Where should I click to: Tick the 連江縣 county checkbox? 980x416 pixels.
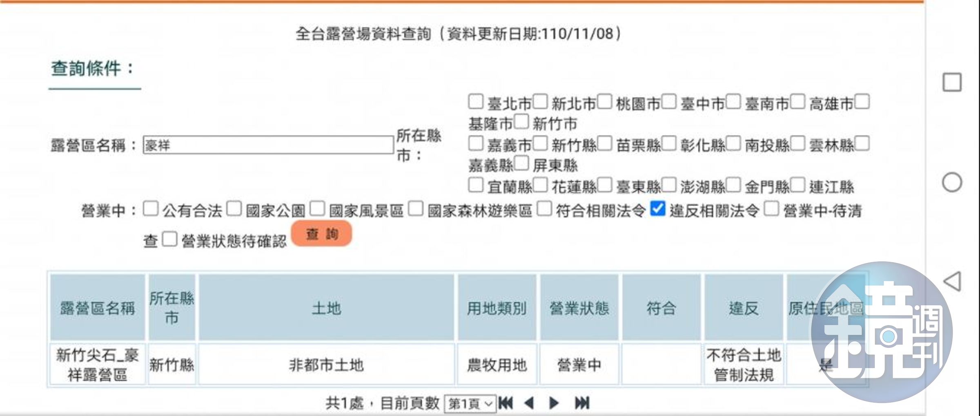[x=797, y=185]
